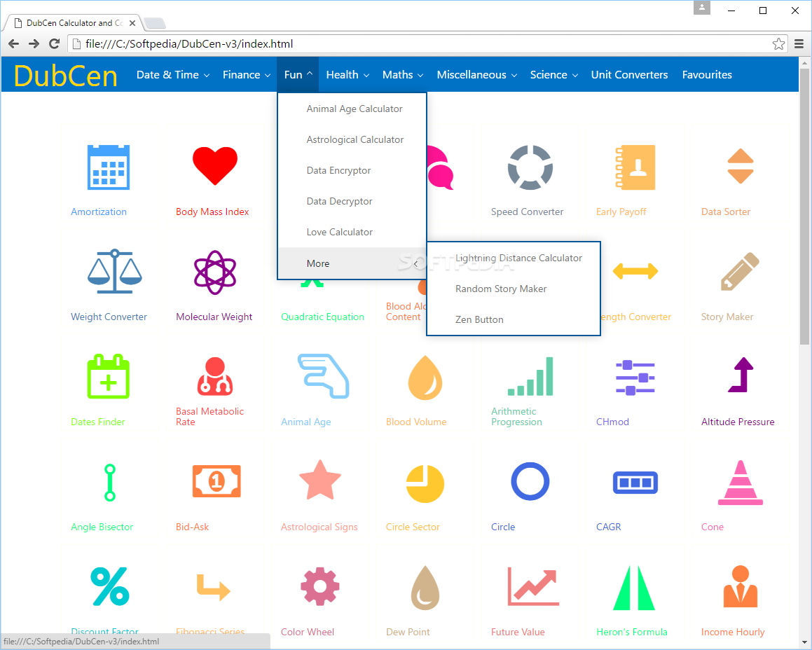Click the Astrological Signs star icon
This screenshot has width=812, height=650.
tap(320, 480)
